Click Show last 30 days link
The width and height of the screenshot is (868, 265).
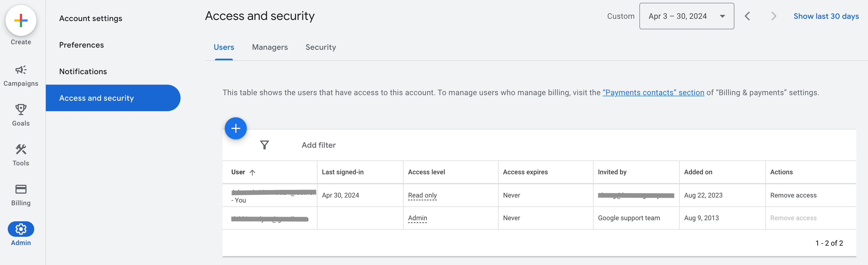point(826,16)
